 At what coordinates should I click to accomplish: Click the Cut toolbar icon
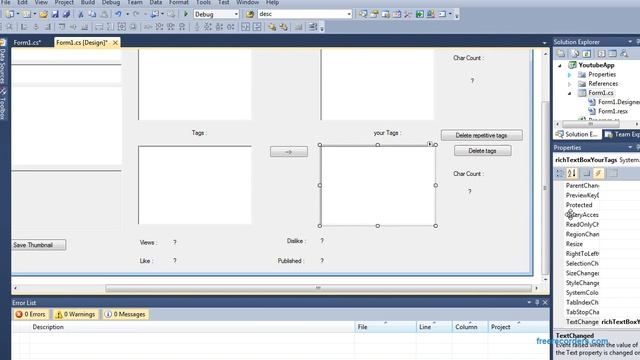coord(81,14)
